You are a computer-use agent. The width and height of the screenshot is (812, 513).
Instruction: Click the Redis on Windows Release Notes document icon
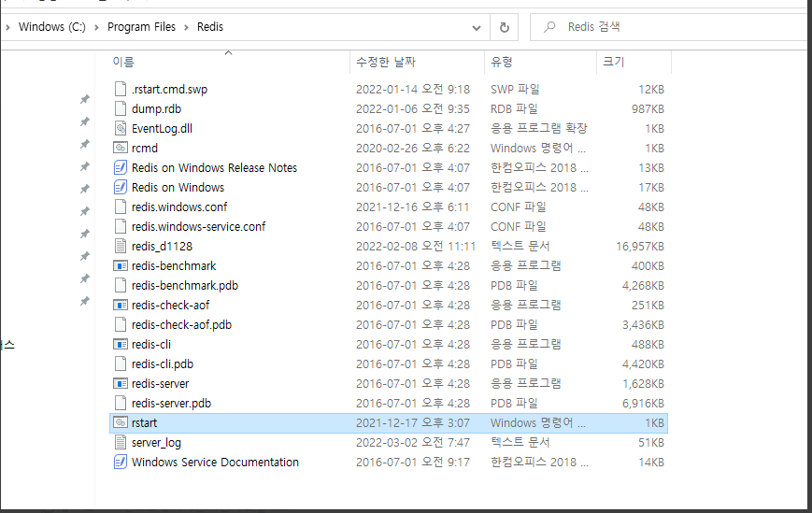[x=121, y=167]
